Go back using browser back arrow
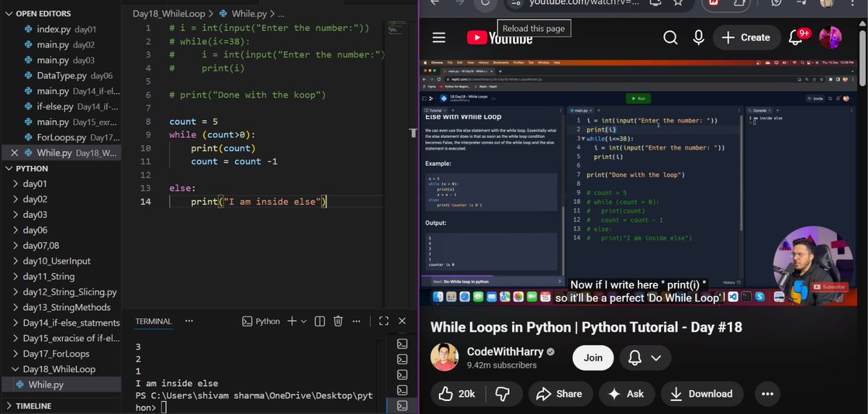This screenshot has height=414, width=868. (434, 2)
